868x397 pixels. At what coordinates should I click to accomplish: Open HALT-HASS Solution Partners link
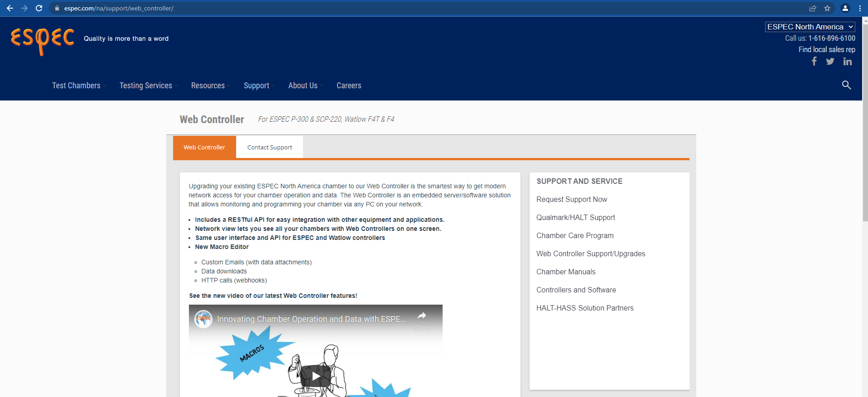pos(585,308)
